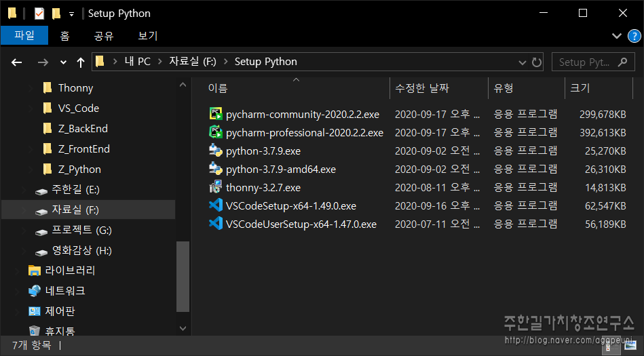
Task: Click the Z_BackEnd folder icon
Action: (48, 129)
